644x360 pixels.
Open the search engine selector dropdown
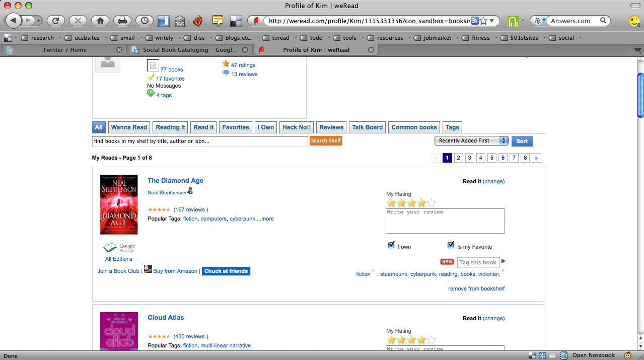(x=539, y=21)
